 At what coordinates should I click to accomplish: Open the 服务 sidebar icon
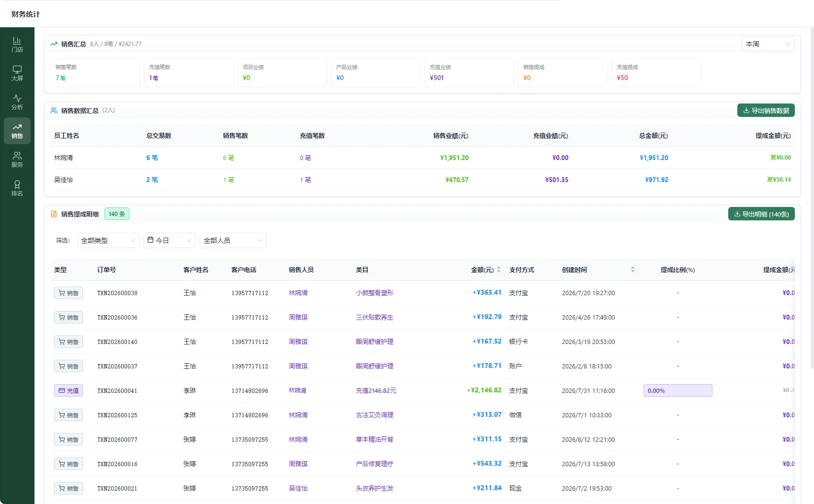tap(17, 160)
